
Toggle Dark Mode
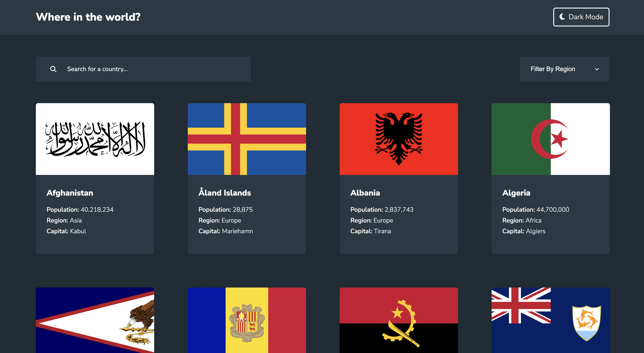click(581, 17)
